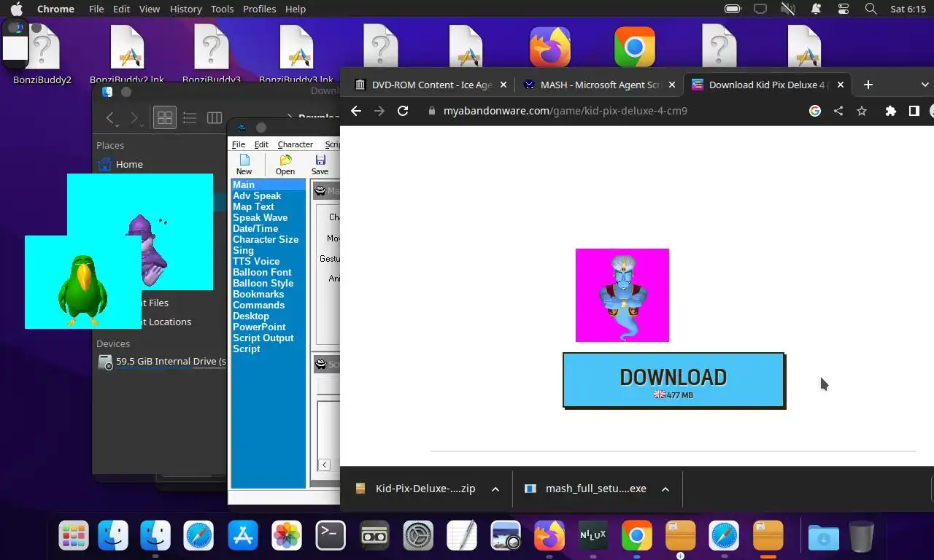
Task: Open App Store icon in the dock
Action: [x=243, y=536]
